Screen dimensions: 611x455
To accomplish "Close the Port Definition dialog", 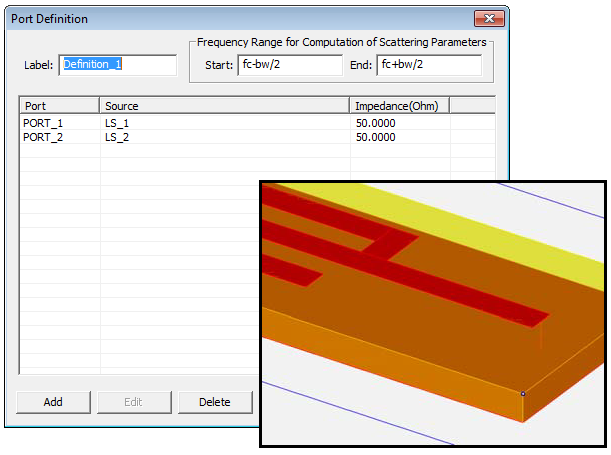I will 487,19.
